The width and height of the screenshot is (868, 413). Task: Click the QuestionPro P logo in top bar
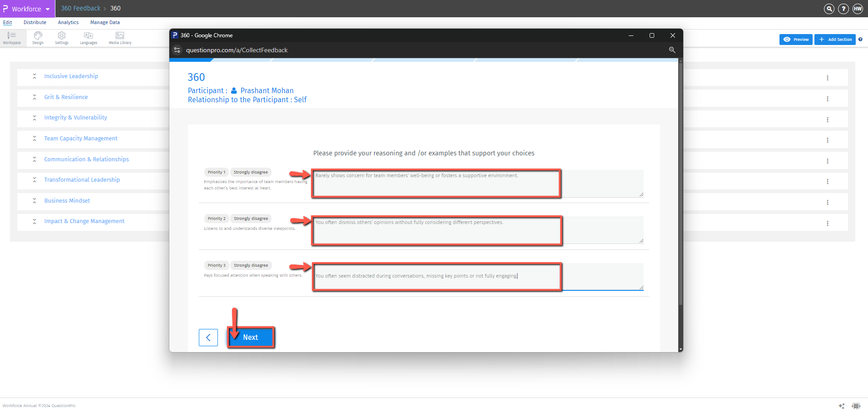pyautogui.click(x=5, y=9)
